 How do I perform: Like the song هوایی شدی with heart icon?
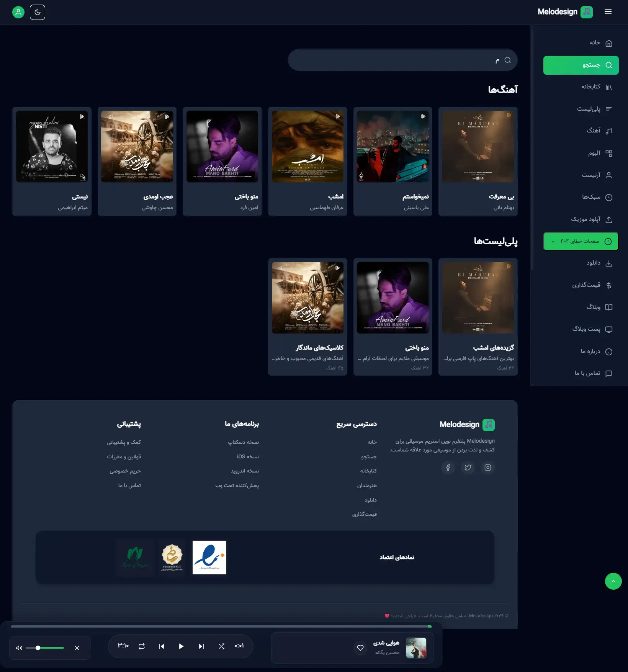[x=360, y=648]
